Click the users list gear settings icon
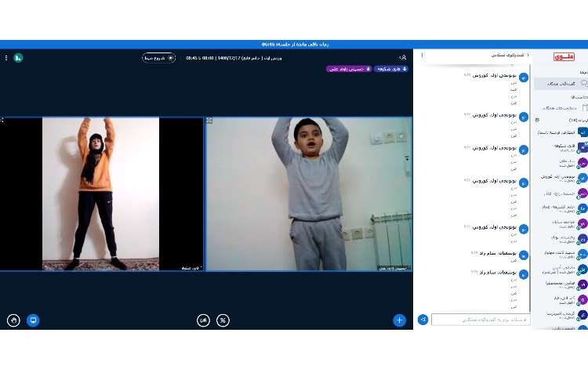The width and height of the screenshot is (588, 376). pos(537,120)
